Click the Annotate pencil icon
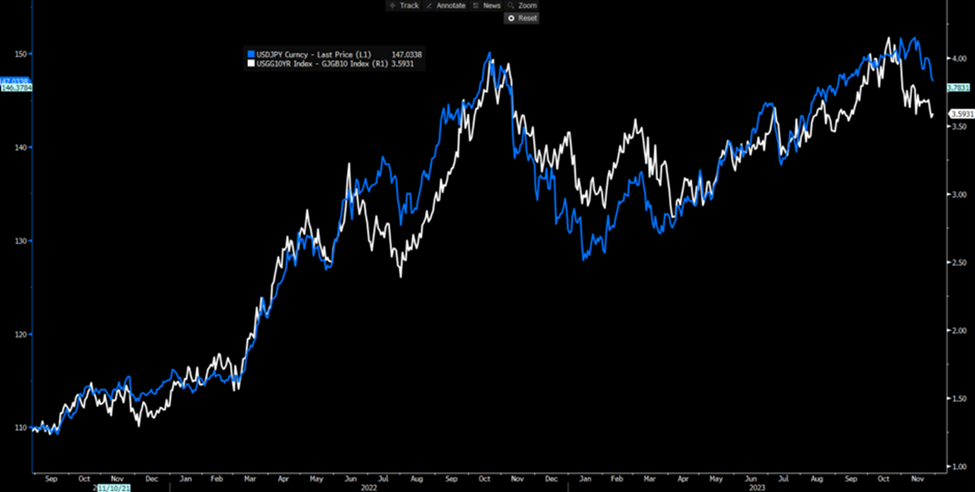This screenshot has height=492, width=975. (430, 6)
